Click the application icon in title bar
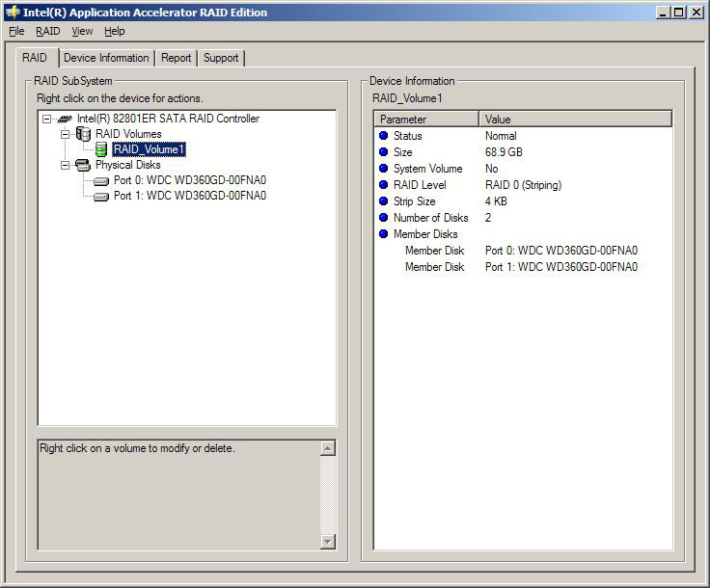The width and height of the screenshot is (710, 588). point(14,13)
